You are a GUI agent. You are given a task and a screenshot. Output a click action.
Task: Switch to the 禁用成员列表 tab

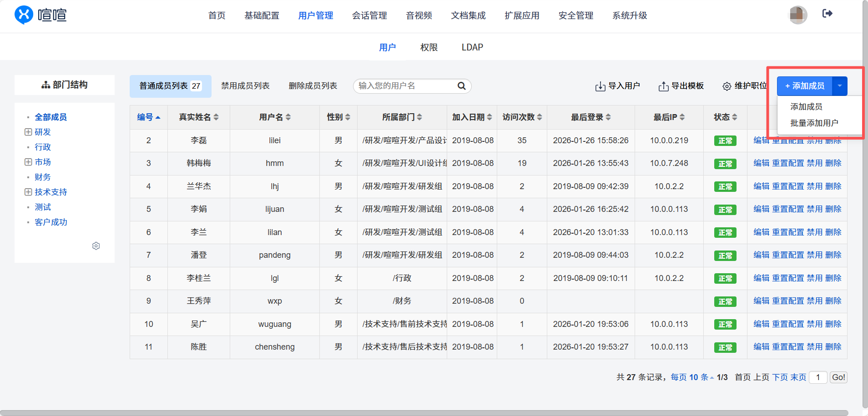pyautogui.click(x=245, y=86)
